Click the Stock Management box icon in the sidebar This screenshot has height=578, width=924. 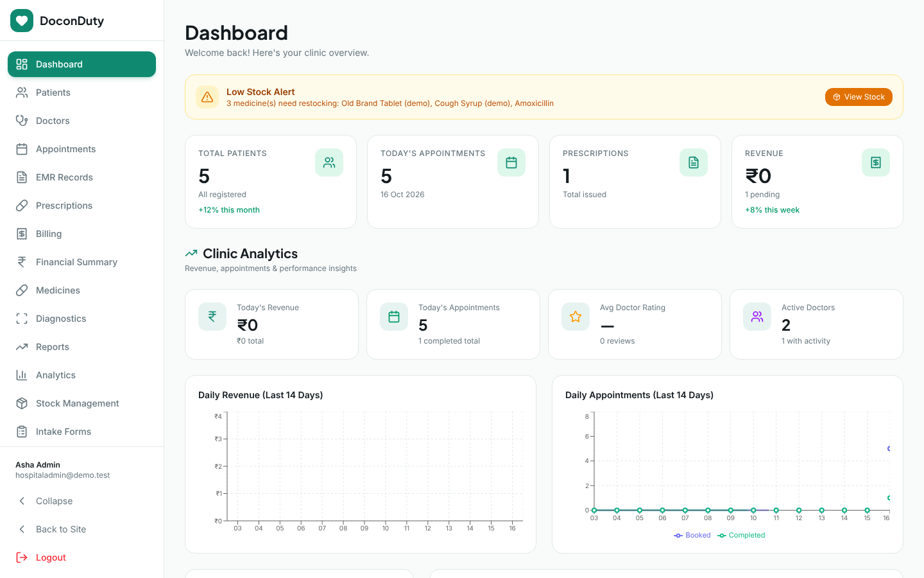[x=22, y=403]
